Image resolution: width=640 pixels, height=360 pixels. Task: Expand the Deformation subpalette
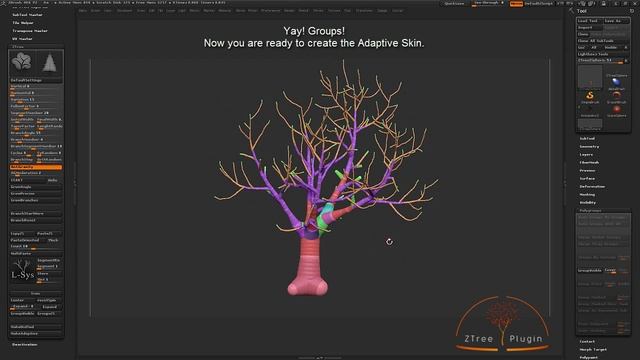pos(592,187)
